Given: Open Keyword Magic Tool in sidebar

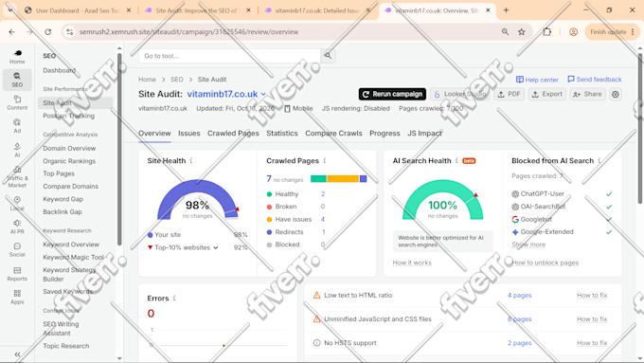Looking at the screenshot, I should [x=74, y=257].
